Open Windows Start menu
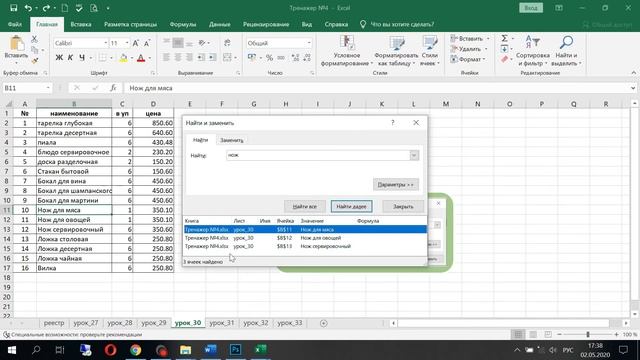The height and width of the screenshot is (360, 640). tap(11, 350)
